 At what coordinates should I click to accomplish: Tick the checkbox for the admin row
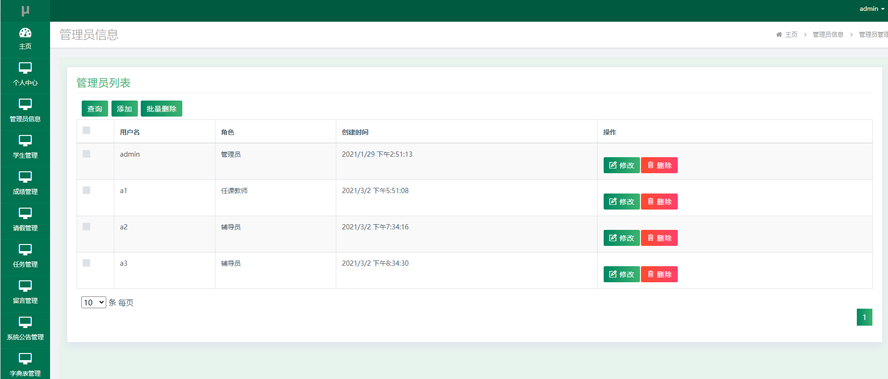[87, 154]
